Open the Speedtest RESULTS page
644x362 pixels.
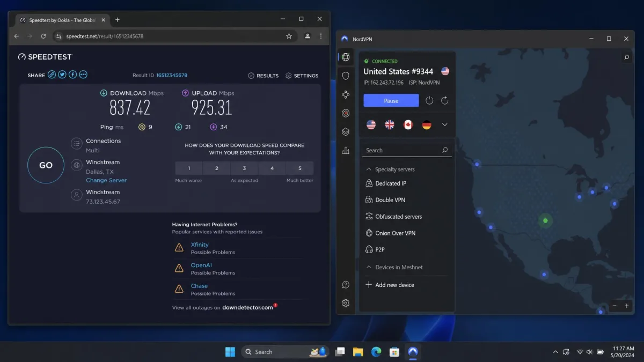(263, 76)
